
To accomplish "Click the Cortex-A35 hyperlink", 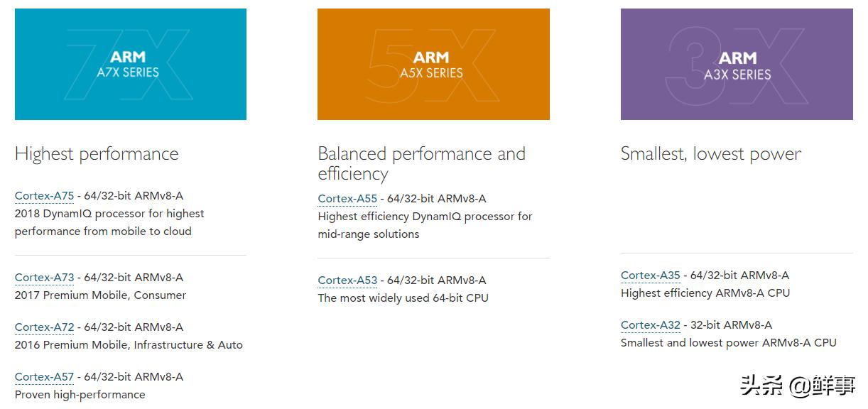I will [650, 276].
